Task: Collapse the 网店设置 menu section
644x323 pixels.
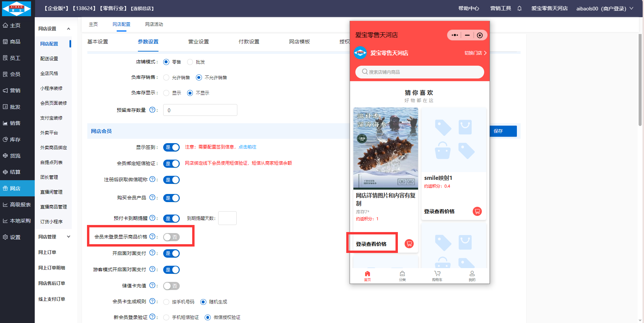Action: tap(68, 29)
